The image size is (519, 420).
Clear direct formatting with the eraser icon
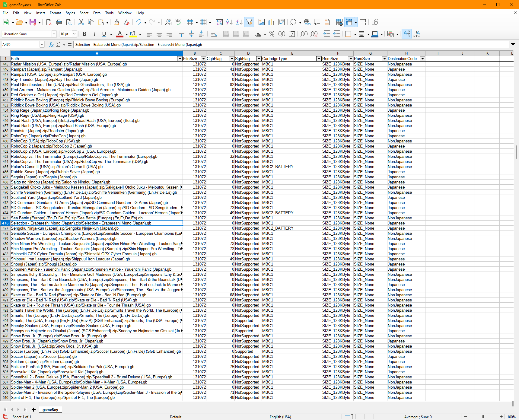[x=127, y=22]
